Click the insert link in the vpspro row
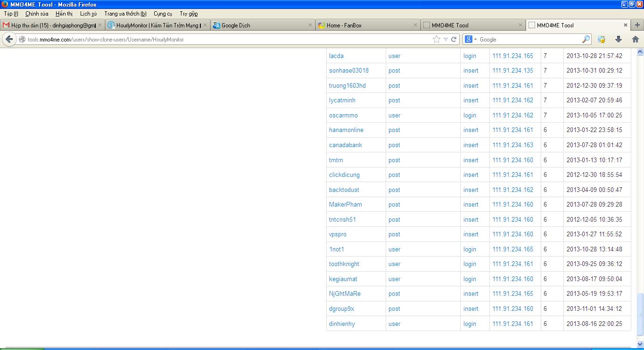The image size is (644, 350). pyautogui.click(x=471, y=234)
